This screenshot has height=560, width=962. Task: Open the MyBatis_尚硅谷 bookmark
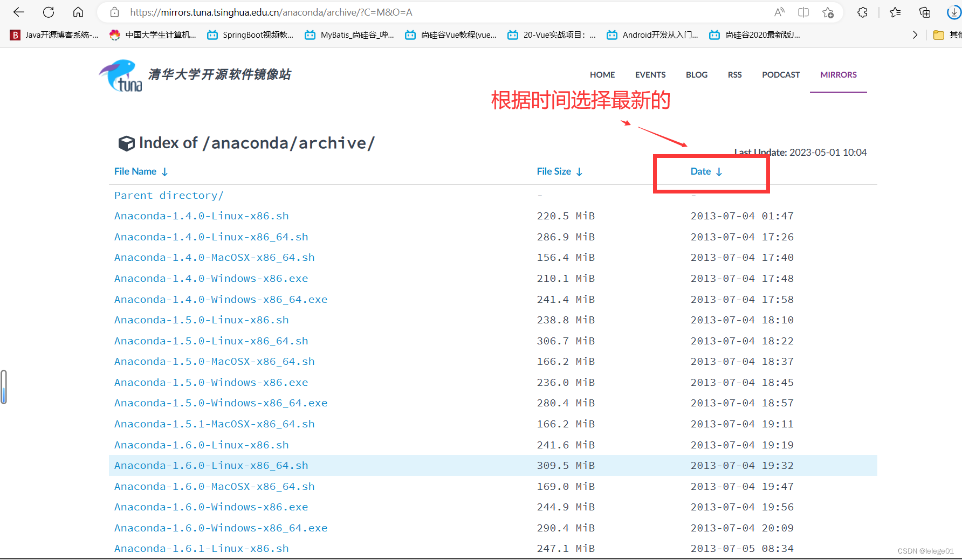[349, 35]
